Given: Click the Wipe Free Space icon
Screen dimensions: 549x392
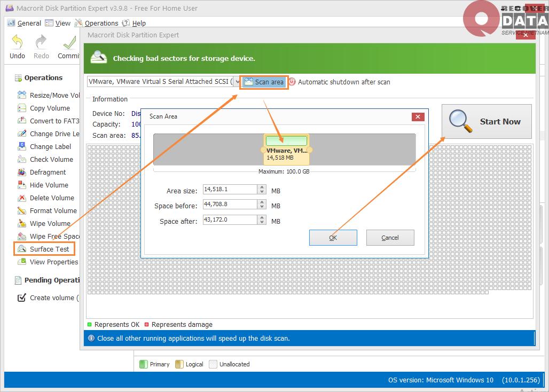Looking at the screenshot, I should 22,236.
